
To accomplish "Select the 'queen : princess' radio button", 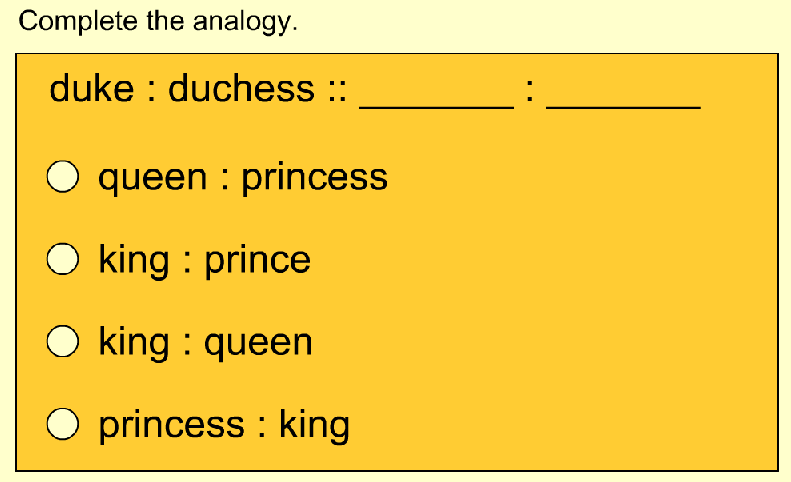I will click(63, 177).
